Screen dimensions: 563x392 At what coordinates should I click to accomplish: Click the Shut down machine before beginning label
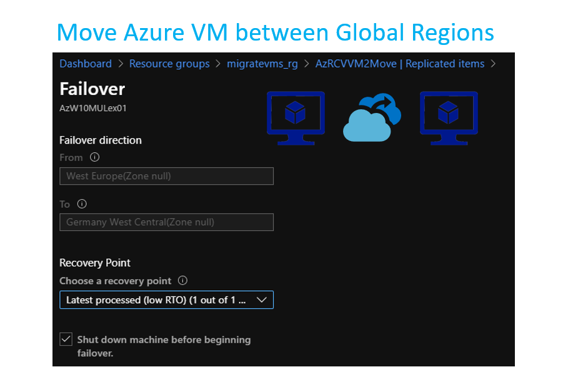[164, 346]
